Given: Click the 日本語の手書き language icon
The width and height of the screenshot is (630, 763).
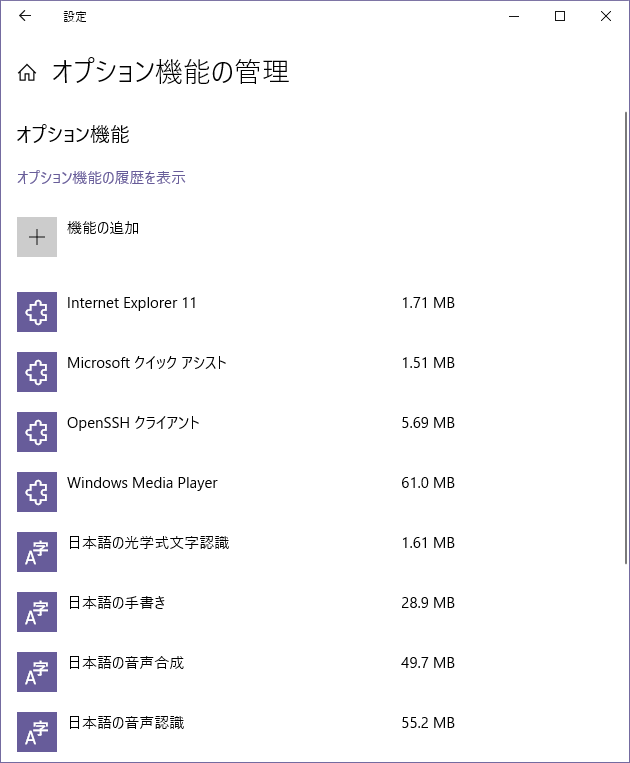Looking at the screenshot, I should click(37, 612).
